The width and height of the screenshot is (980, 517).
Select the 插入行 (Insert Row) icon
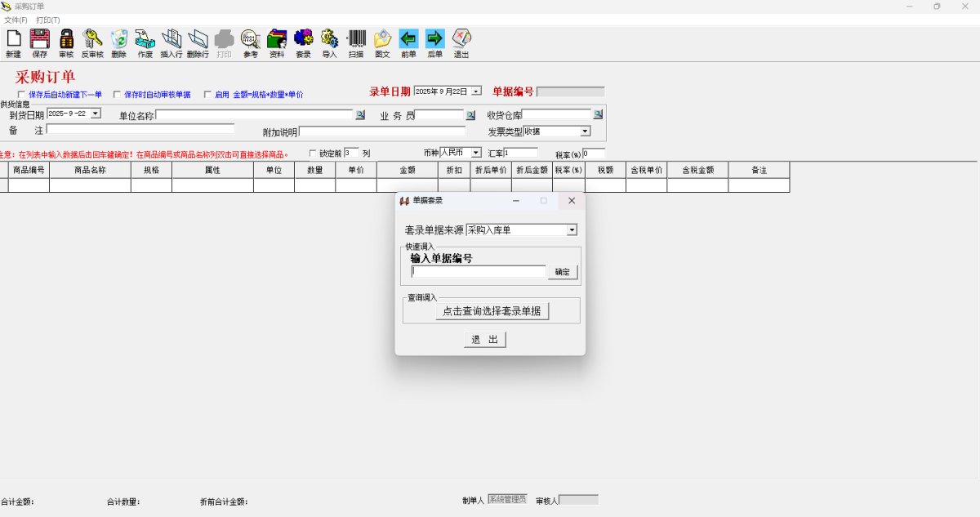(171, 42)
